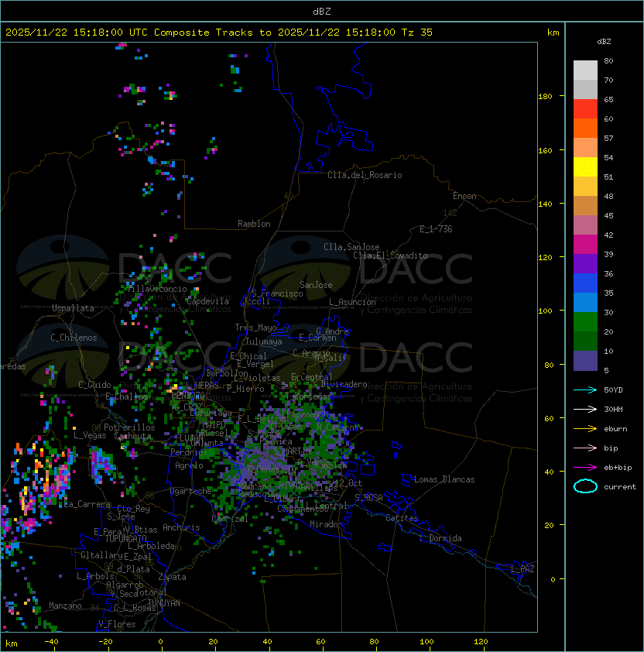
Task: Click the 'La_Carrera' map label
Action: [x=87, y=504]
